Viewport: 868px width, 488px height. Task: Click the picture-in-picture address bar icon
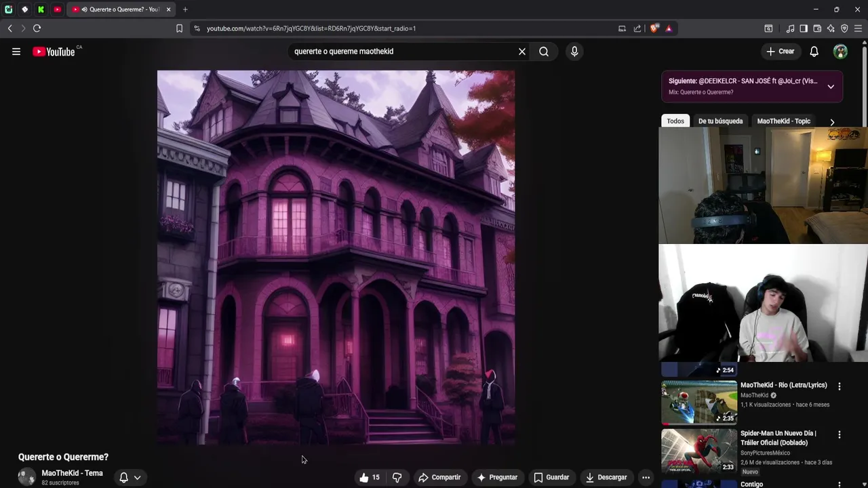coord(622,28)
